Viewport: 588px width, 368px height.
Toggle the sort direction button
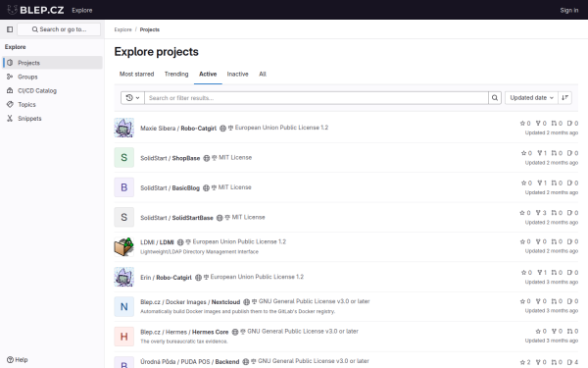coord(564,97)
